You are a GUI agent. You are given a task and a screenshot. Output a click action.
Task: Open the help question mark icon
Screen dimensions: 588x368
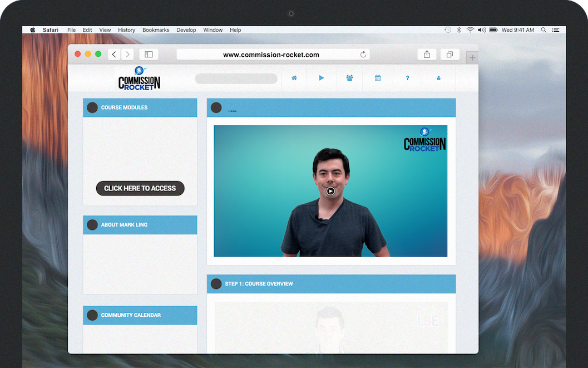[x=408, y=78]
